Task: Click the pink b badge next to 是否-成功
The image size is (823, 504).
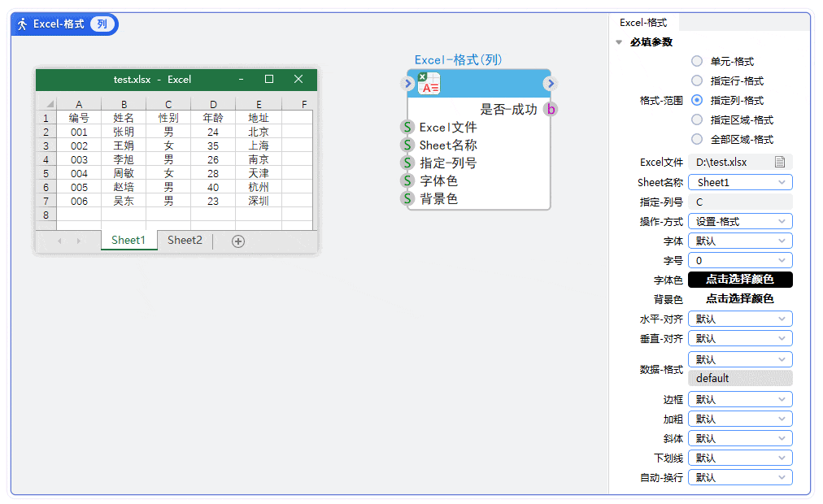Action: click(x=551, y=109)
